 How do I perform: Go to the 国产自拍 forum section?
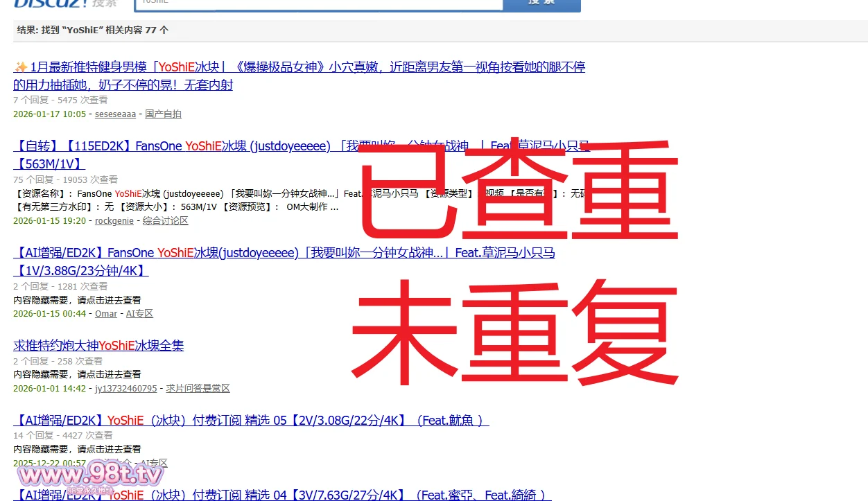tap(163, 114)
